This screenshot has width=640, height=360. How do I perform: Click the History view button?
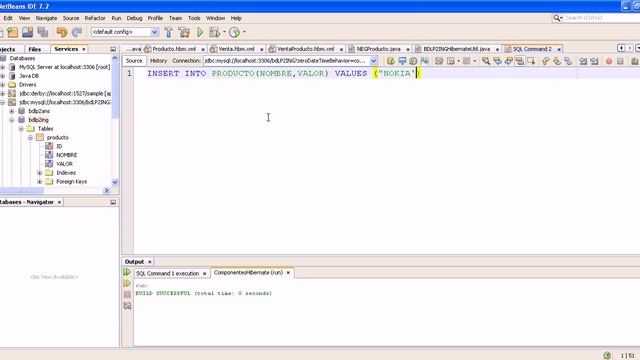tap(158, 61)
